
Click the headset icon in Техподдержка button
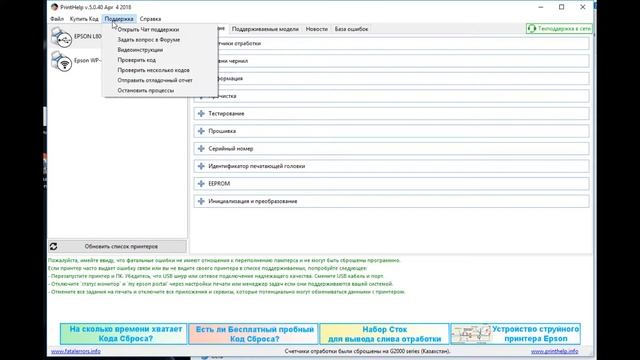(x=531, y=29)
